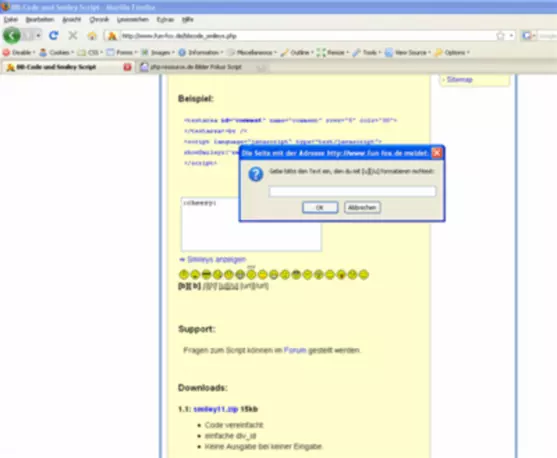
Task: Open the Lesezeichen menu
Action: (x=133, y=20)
